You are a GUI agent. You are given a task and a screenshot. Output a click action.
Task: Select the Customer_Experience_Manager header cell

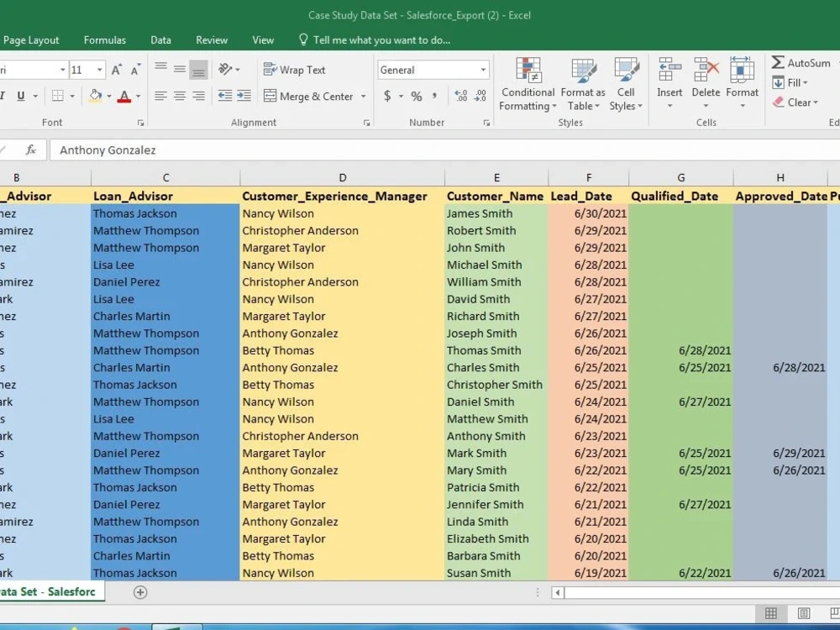343,196
